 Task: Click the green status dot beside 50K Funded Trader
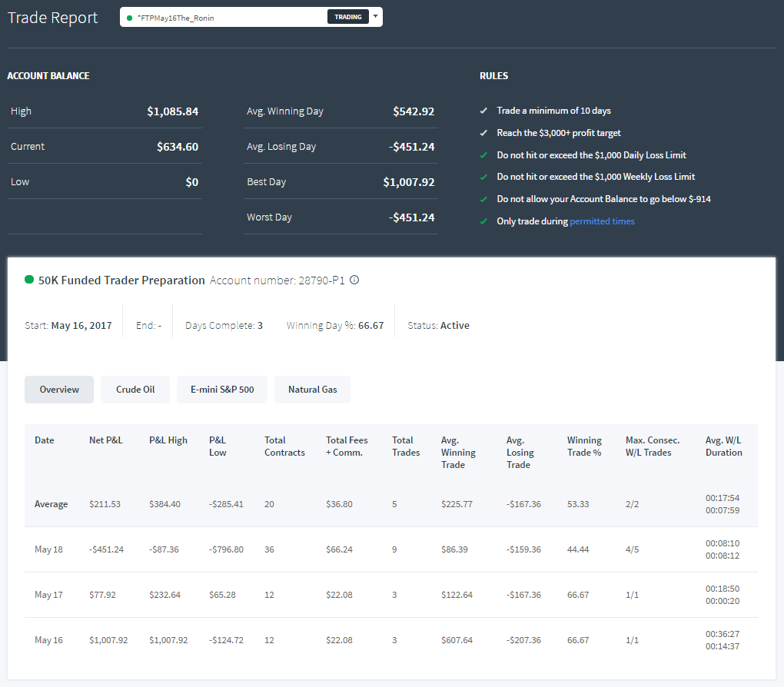(x=29, y=280)
